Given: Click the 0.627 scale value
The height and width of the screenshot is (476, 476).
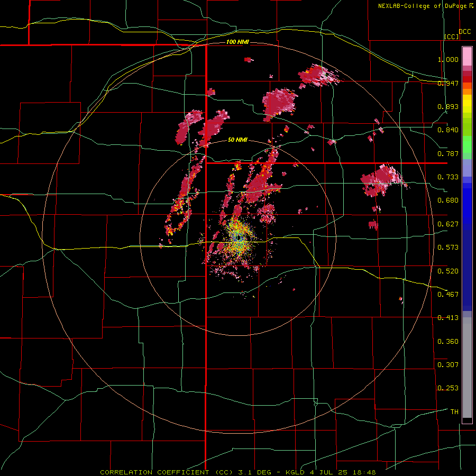Looking at the screenshot, I should tap(448, 224).
